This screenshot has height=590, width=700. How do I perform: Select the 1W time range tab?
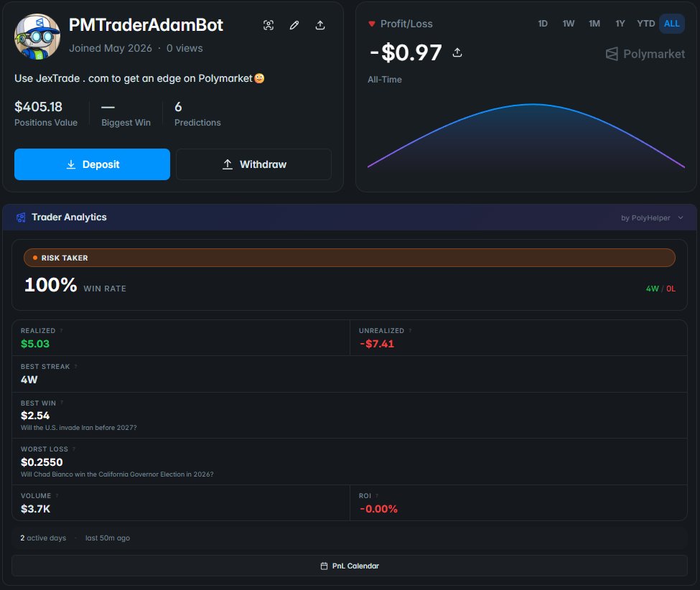pyautogui.click(x=569, y=24)
